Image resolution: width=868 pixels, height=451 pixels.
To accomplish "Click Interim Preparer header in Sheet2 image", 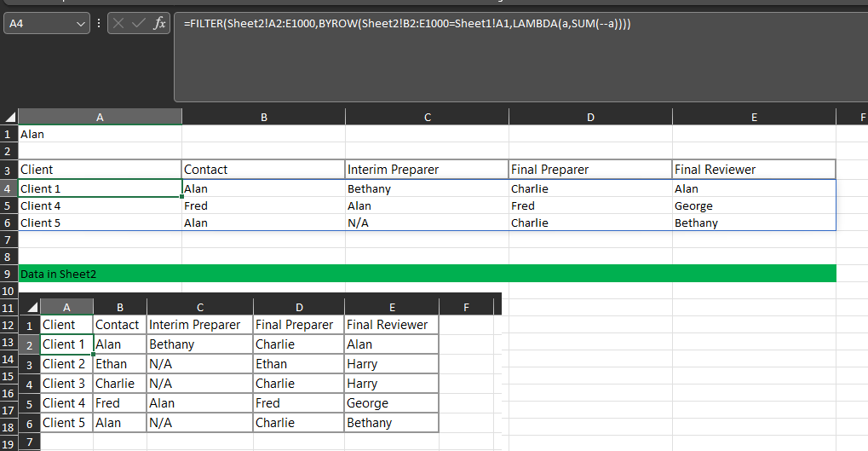I will [200, 325].
